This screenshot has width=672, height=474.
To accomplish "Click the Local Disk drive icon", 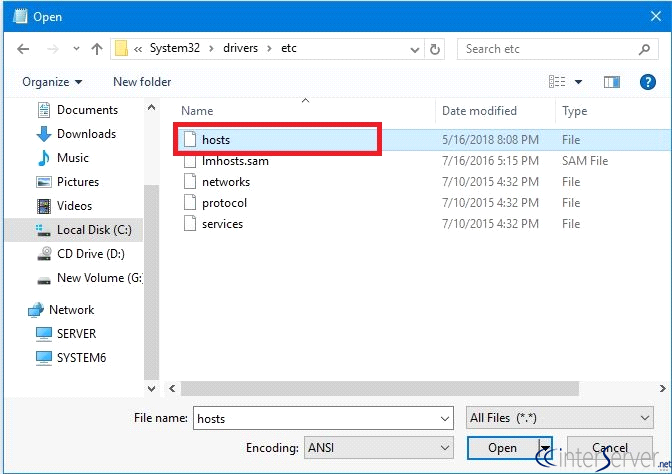I will coord(44,230).
